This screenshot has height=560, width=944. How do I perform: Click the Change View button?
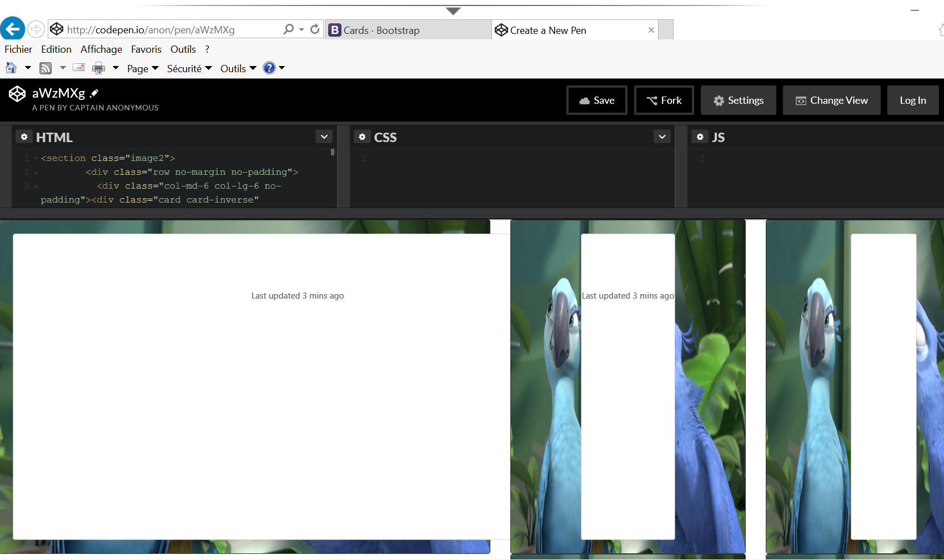coord(832,100)
